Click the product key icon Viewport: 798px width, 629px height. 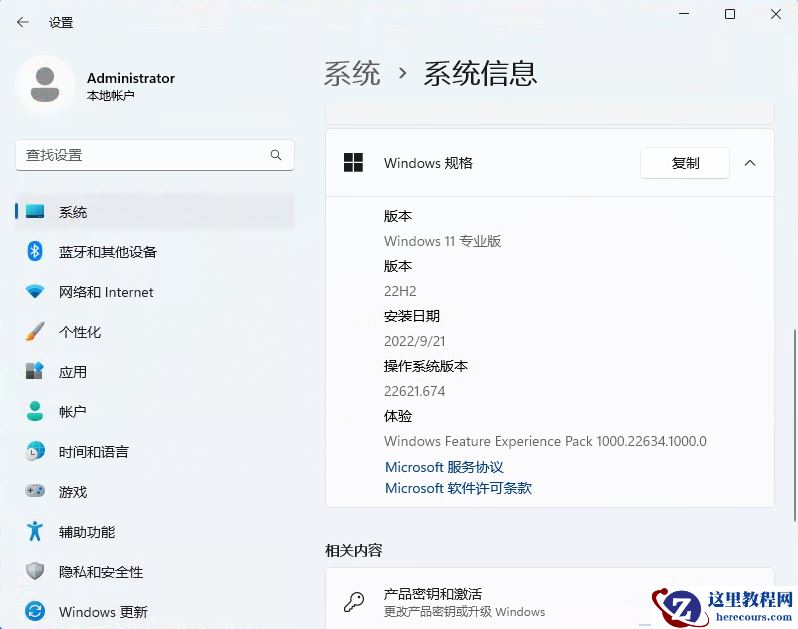[354, 602]
